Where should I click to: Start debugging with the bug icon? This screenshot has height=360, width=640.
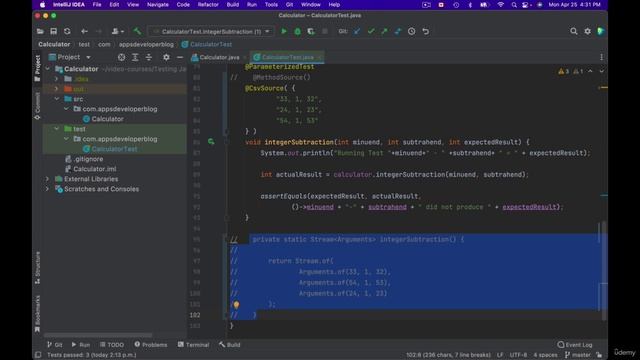click(298, 31)
